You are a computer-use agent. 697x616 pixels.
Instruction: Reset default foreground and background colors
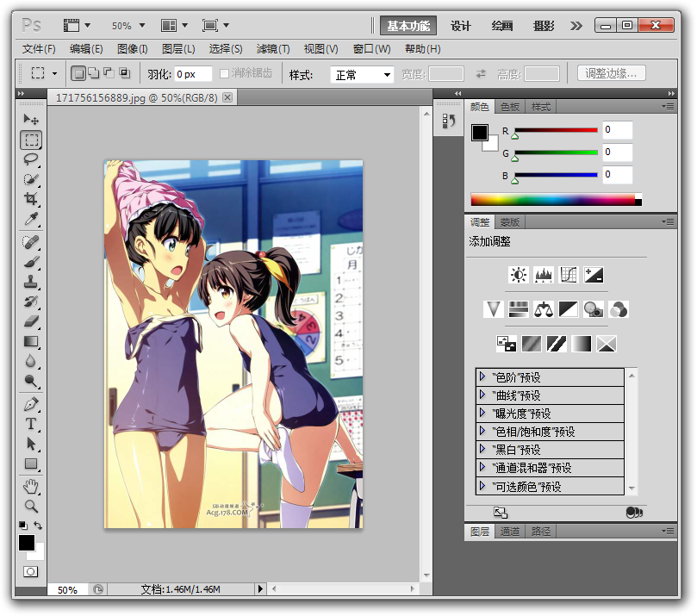23,526
